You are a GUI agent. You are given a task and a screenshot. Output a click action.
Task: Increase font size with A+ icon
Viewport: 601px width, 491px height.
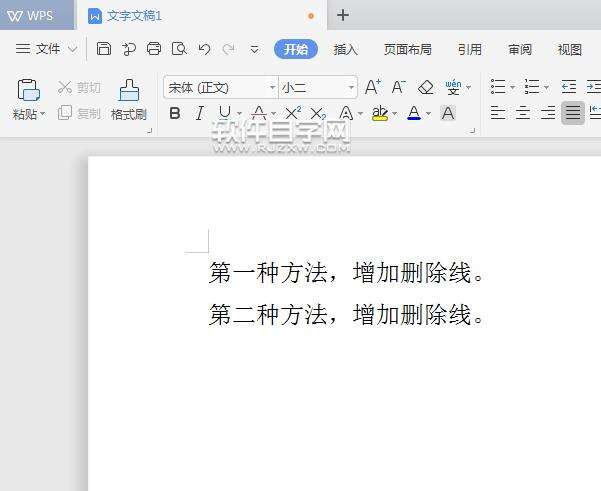373,87
